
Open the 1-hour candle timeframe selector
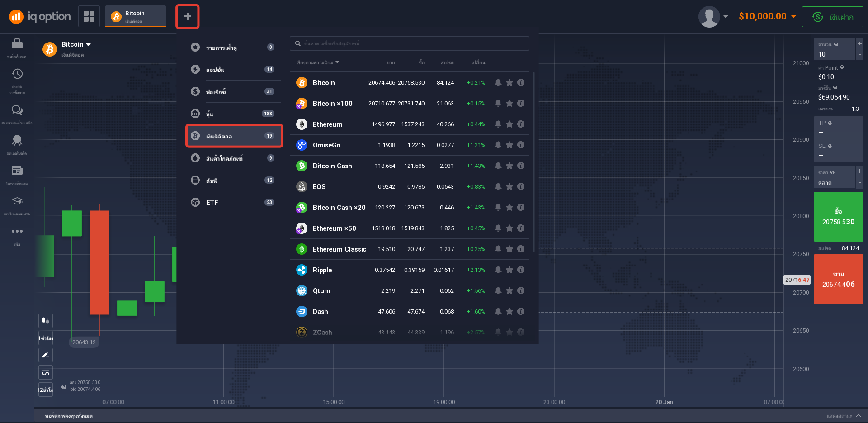[x=46, y=338]
